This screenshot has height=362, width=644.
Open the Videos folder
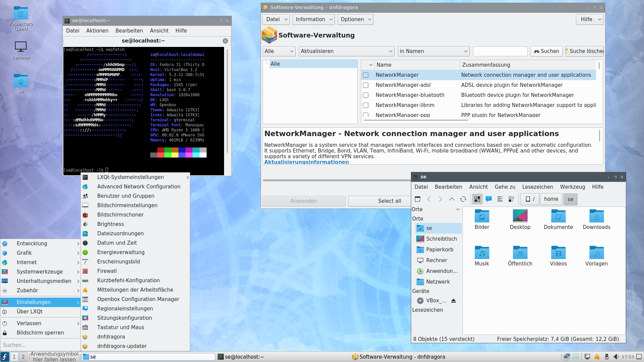click(558, 256)
